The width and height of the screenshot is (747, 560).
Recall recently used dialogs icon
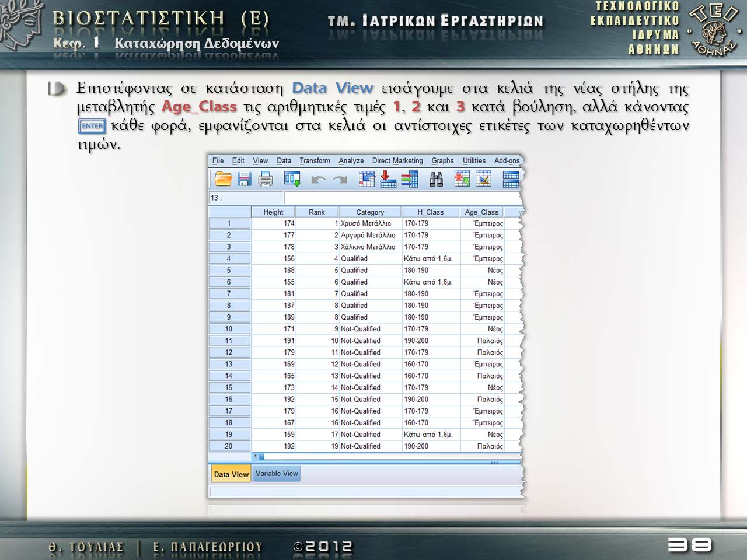point(292,179)
